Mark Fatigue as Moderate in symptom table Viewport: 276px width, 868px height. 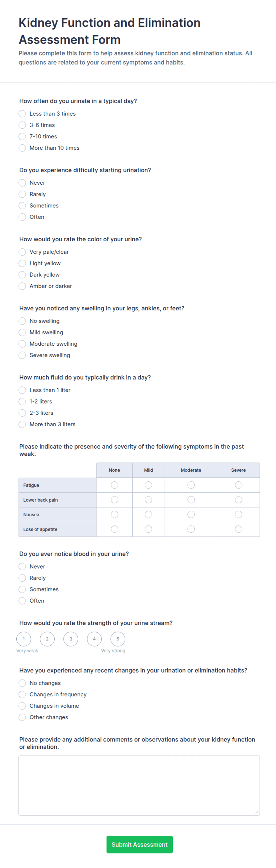point(191,485)
